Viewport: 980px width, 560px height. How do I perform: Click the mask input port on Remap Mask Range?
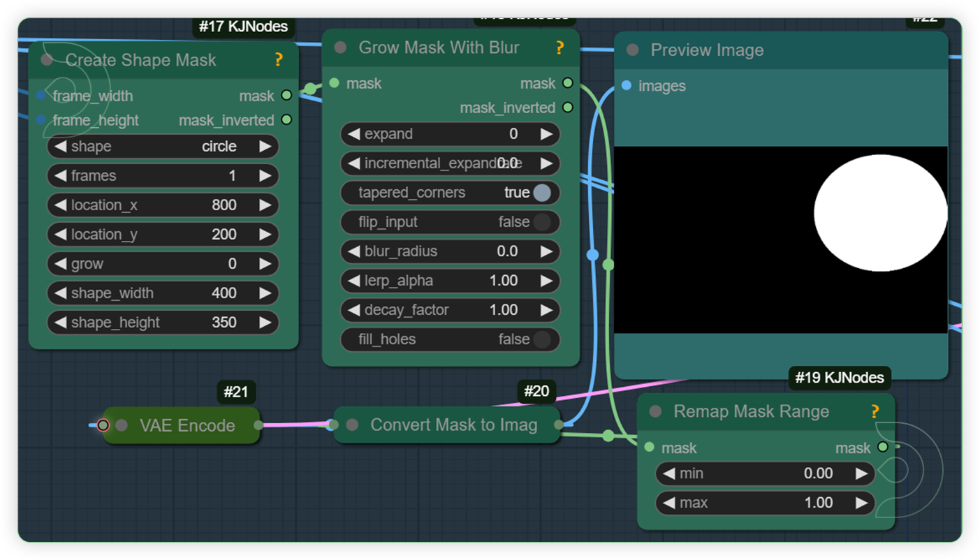click(650, 448)
